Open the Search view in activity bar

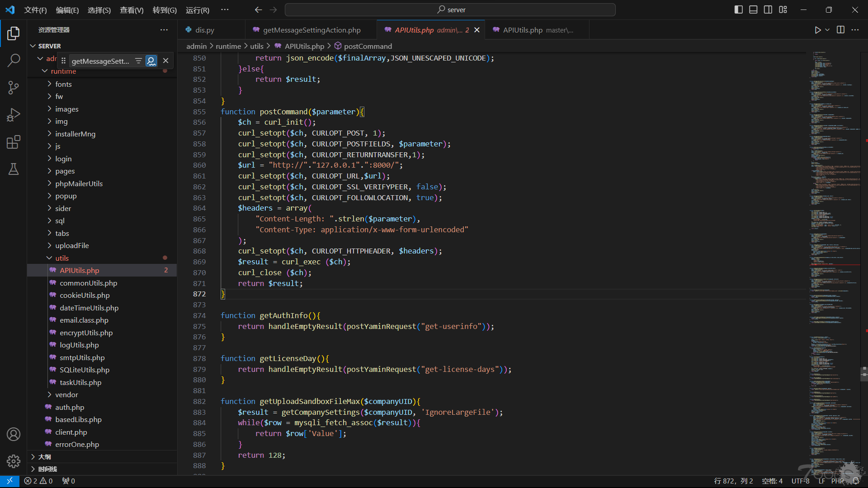point(14,60)
